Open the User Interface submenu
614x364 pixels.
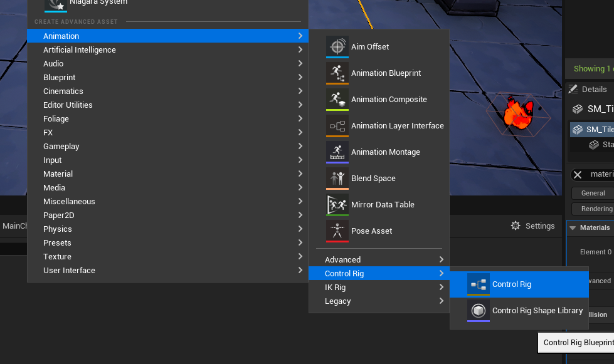point(167,271)
